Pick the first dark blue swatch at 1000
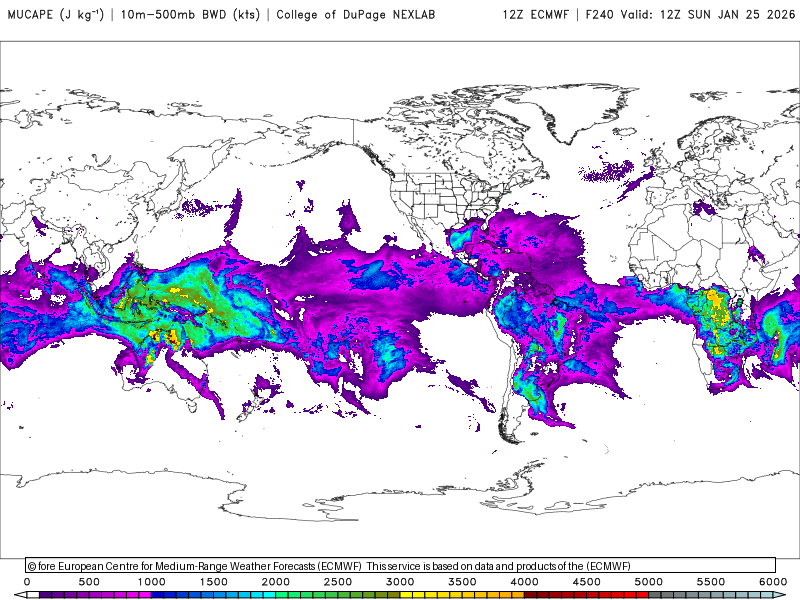The height and width of the screenshot is (600, 800). pos(157,595)
